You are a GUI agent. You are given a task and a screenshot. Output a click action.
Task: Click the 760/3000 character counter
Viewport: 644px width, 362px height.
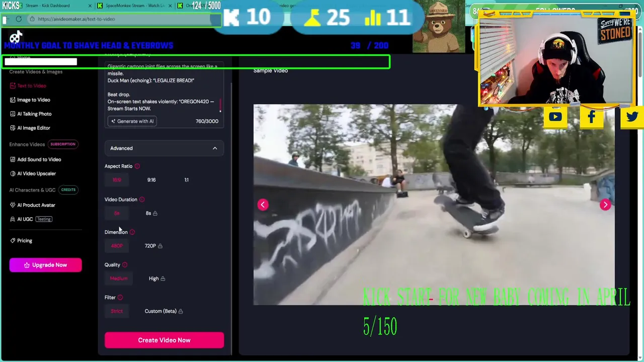click(207, 121)
